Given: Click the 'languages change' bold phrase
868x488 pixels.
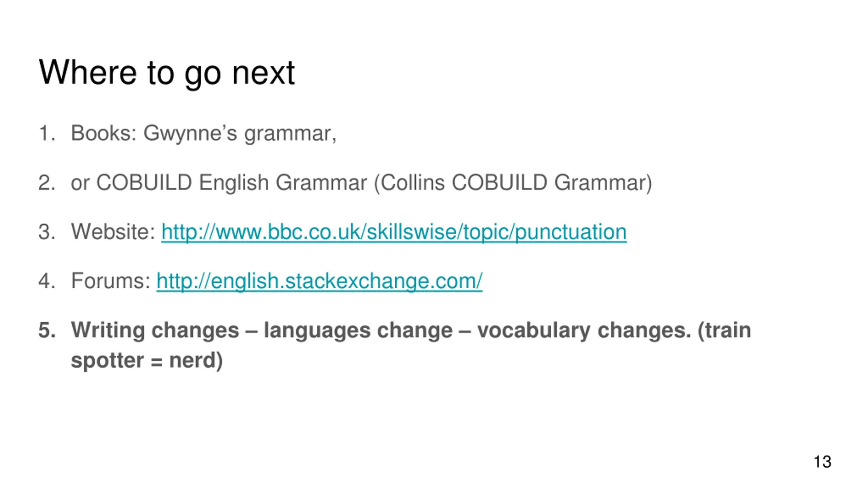Looking at the screenshot, I should [x=358, y=330].
